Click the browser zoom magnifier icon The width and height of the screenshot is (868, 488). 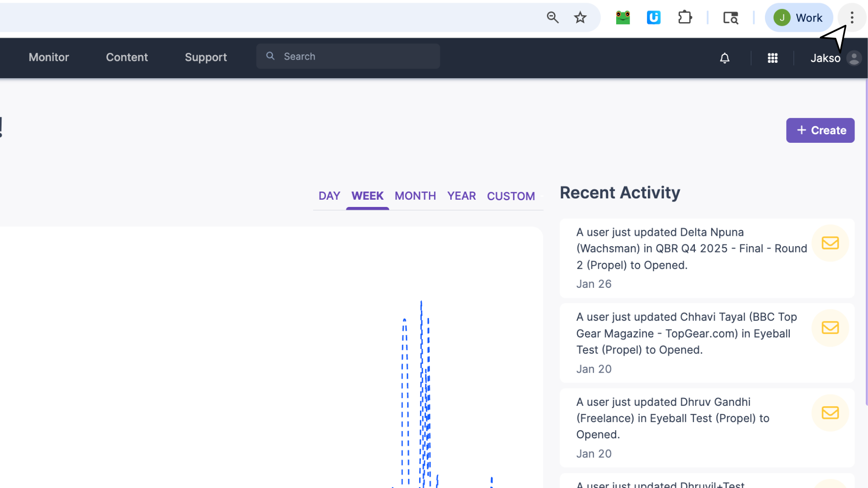[x=552, y=18]
